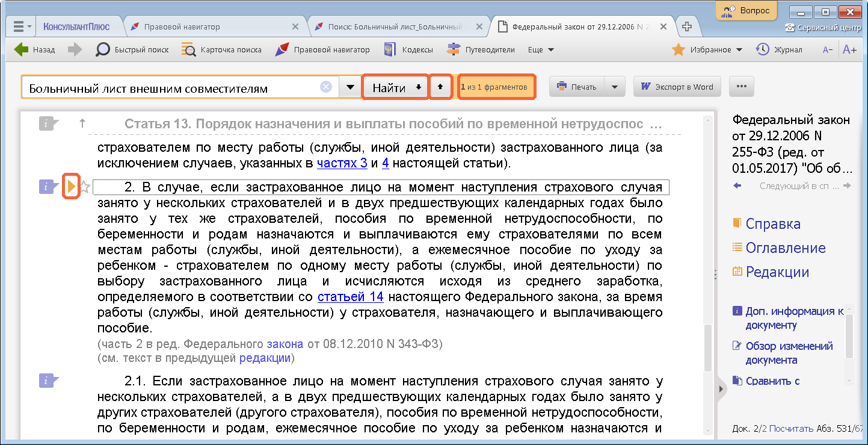Collapse right panel with side arrow

point(720,390)
